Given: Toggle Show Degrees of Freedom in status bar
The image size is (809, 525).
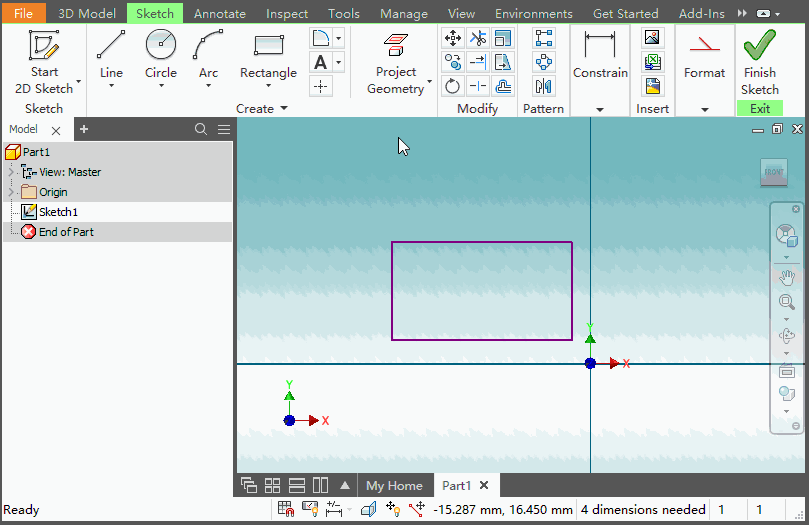Looking at the screenshot, I should (393, 510).
